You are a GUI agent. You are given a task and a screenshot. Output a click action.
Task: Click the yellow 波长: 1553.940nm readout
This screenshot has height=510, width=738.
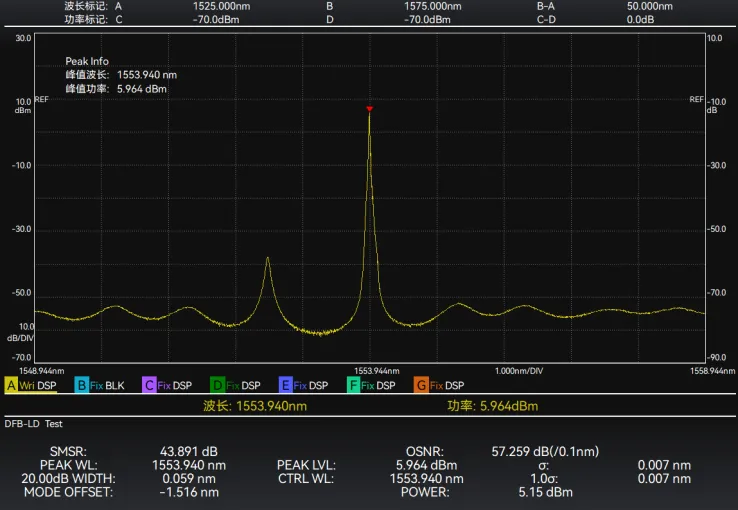point(255,406)
